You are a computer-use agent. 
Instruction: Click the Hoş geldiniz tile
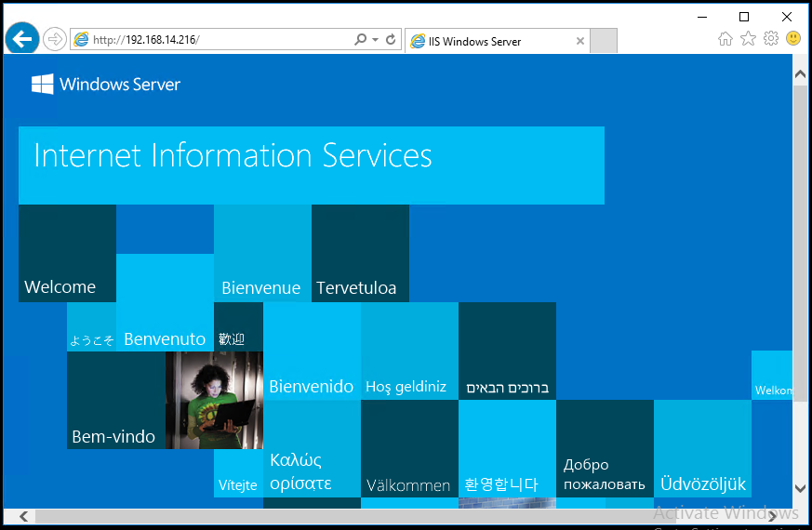[409, 351]
